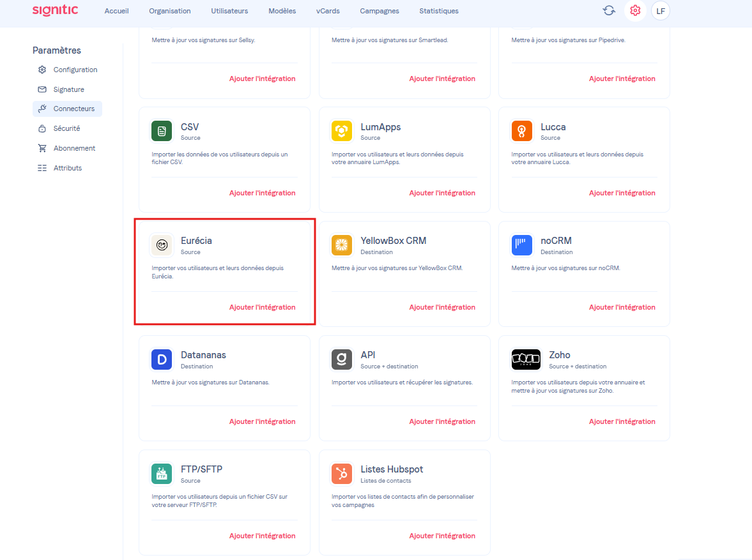Viewport: 752px width, 560px height.
Task: Click the Signature envelope icon in sidebar
Action: pyautogui.click(x=42, y=89)
